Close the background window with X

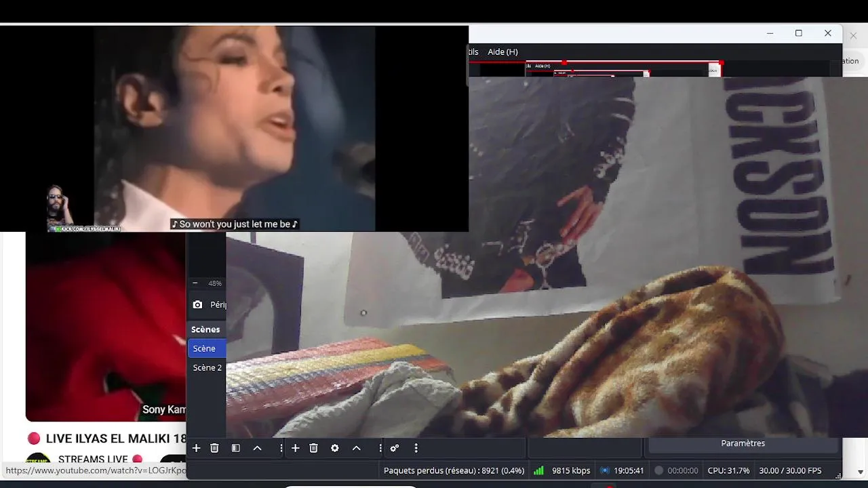[x=854, y=35]
